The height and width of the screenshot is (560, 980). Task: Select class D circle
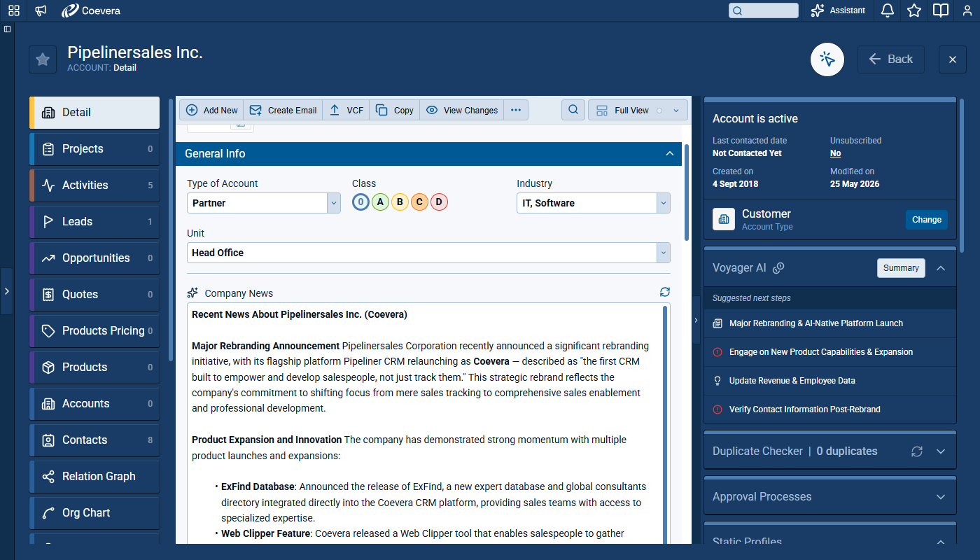[x=439, y=202]
